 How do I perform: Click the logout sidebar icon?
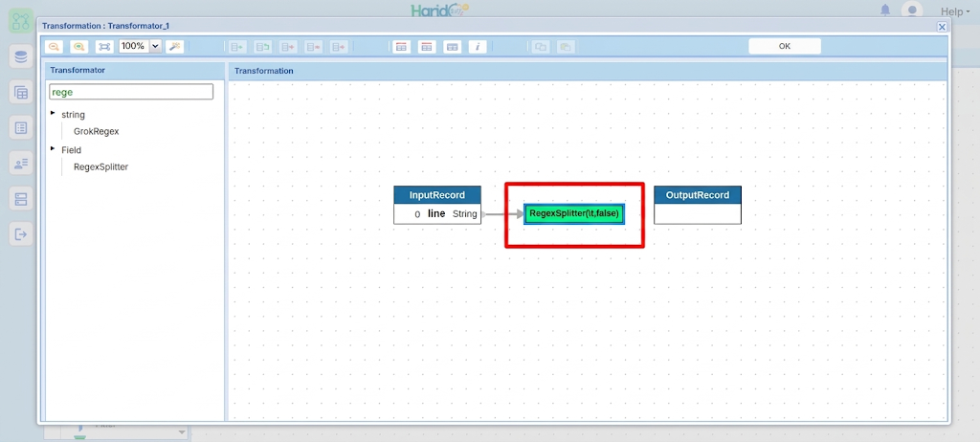tap(21, 234)
